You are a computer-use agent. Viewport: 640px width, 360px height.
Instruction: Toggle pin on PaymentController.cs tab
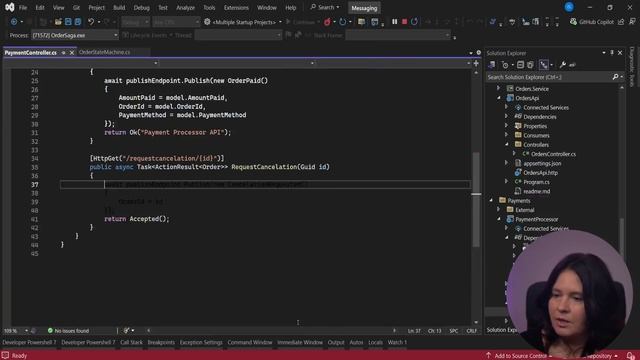point(63,53)
